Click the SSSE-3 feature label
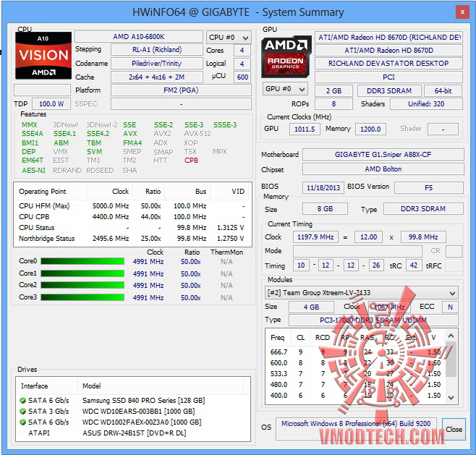The width and height of the screenshot is (476, 455). point(225,125)
